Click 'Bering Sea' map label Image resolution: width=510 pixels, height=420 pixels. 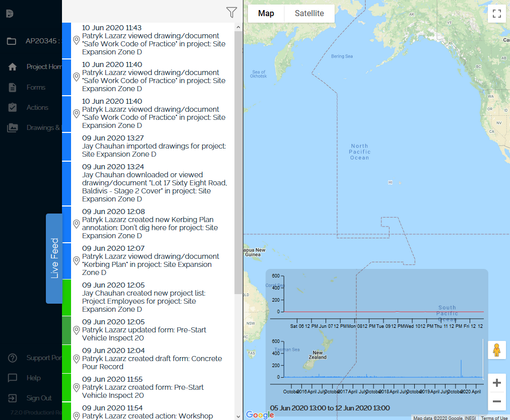click(342, 56)
